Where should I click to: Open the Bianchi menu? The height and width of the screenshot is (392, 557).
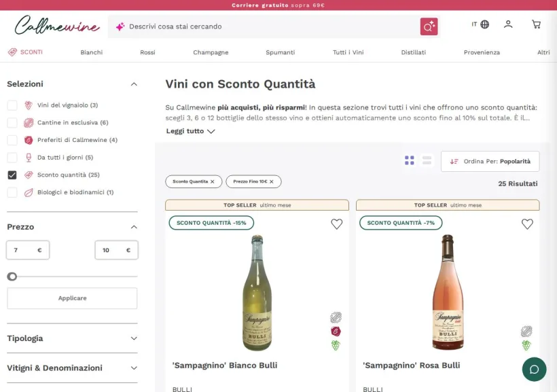[91, 52]
